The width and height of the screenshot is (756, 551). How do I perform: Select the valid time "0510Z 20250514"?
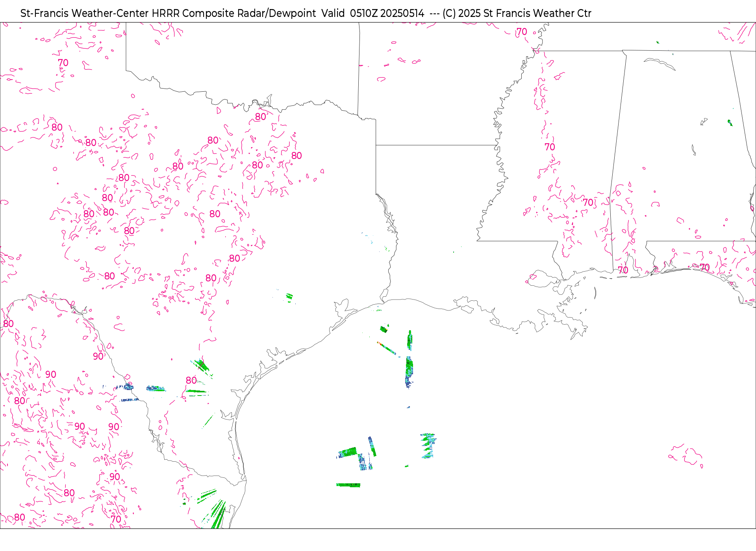click(x=387, y=13)
